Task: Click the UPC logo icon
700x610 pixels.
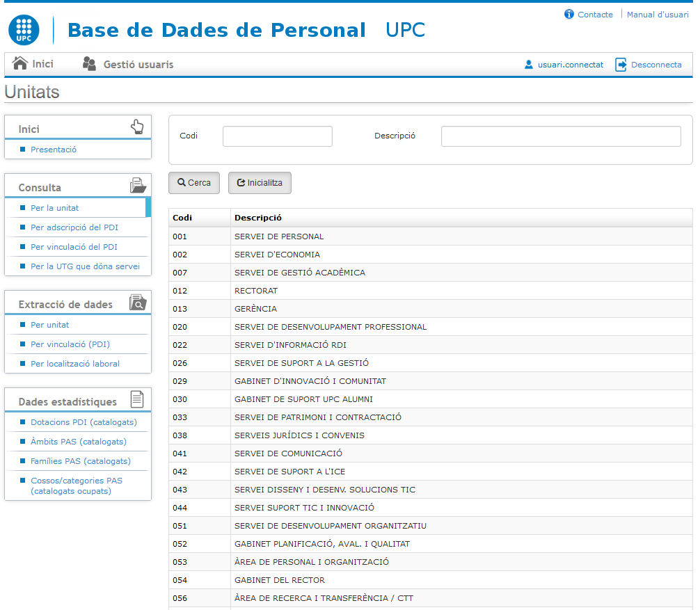Action: (x=24, y=30)
